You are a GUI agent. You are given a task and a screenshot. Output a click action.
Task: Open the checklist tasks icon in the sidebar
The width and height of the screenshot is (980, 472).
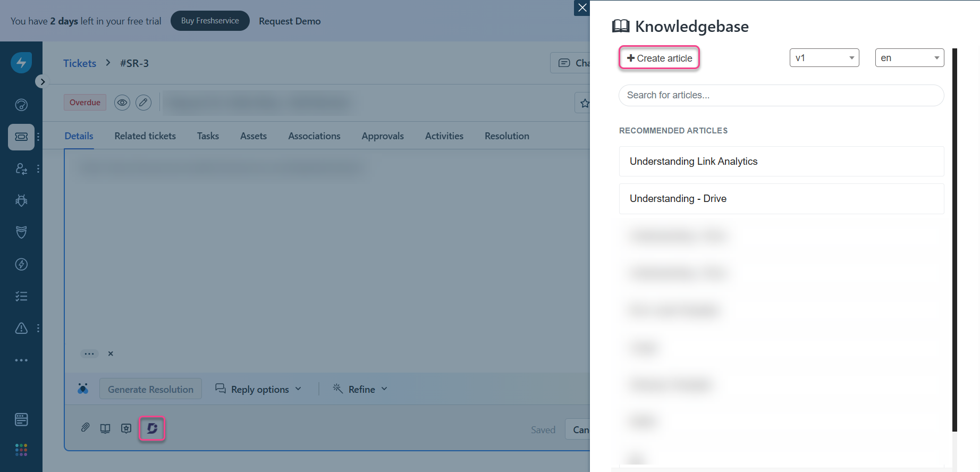click(21, 296)
